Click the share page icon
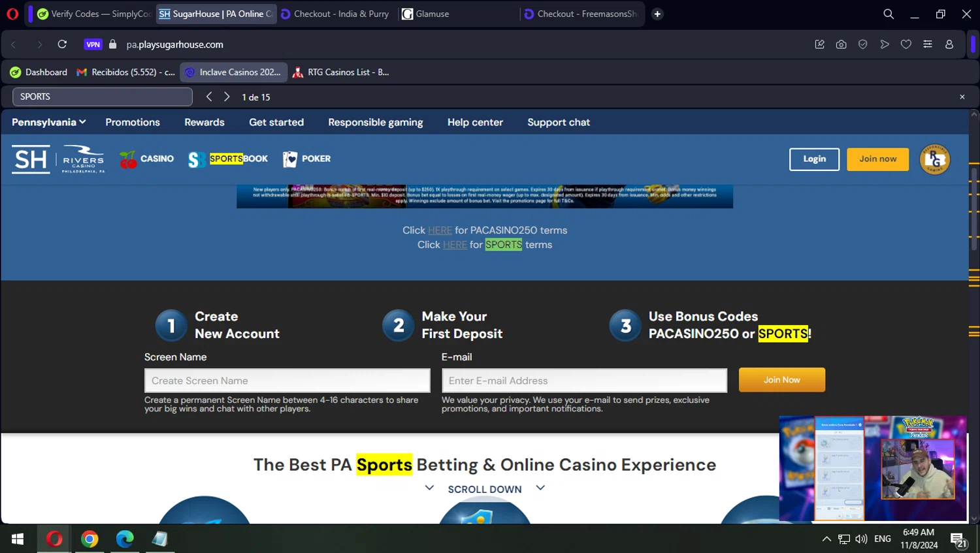The width and height of the screenshot is (980, 553). (819, 44)
